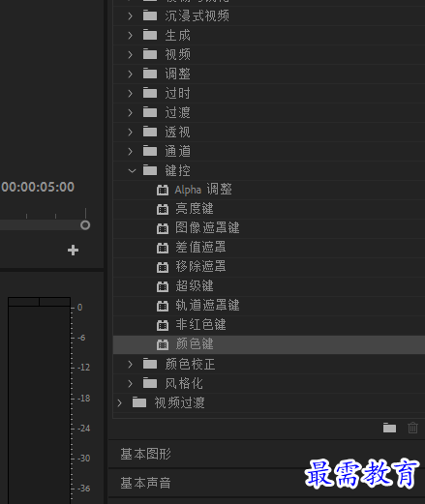Select the 颜色键 label
The width and height of the screenshot is (425, 504).
tap(195, 344)
